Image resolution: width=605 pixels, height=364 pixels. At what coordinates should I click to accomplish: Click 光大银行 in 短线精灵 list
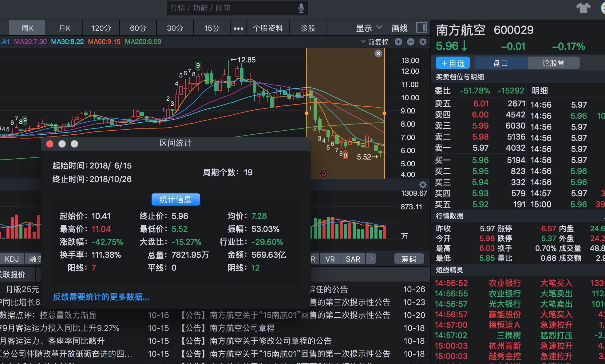[x=504, y=304]
